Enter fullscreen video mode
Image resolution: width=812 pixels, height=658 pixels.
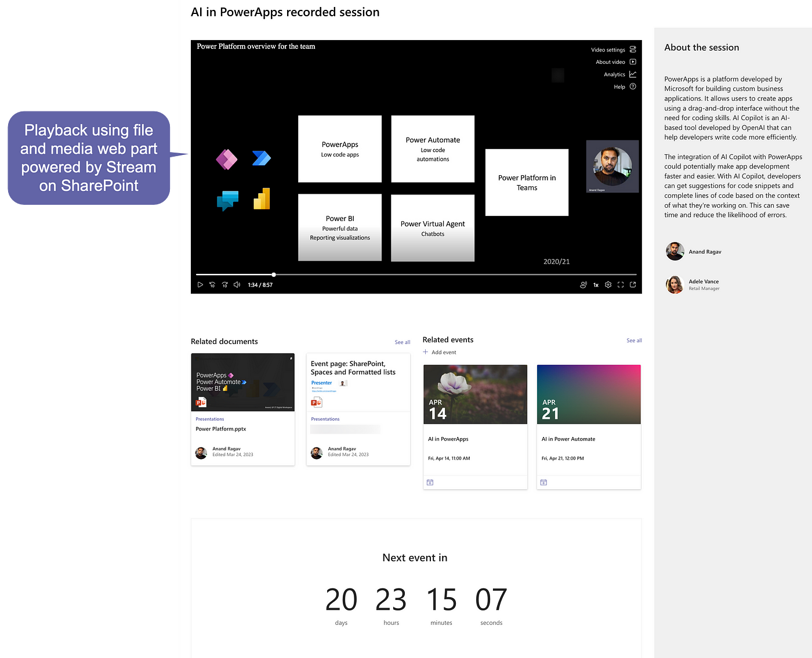(621, 285)
